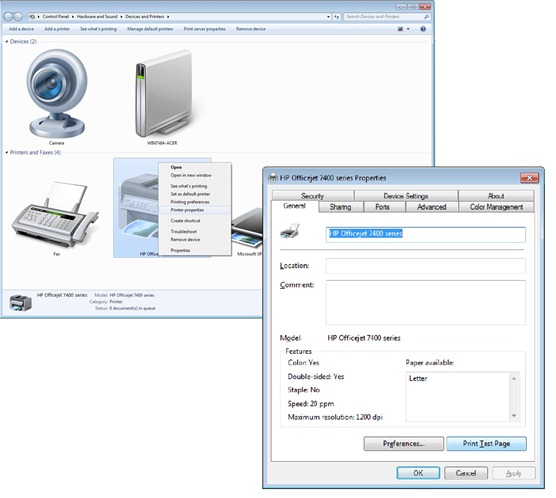Screen dimensions: 556x498
Task: Choose Set as default printer
Action: point(195,194)
